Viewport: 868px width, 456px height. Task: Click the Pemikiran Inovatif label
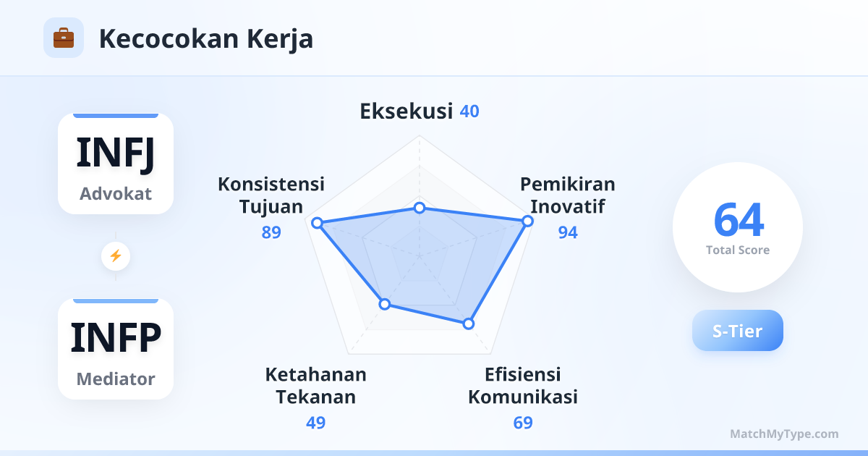pos(567,195)
